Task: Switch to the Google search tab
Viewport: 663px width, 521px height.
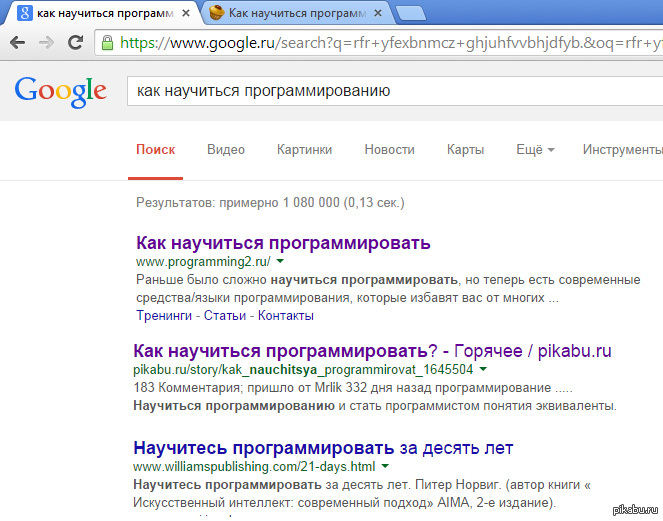Action: point(101,14)
